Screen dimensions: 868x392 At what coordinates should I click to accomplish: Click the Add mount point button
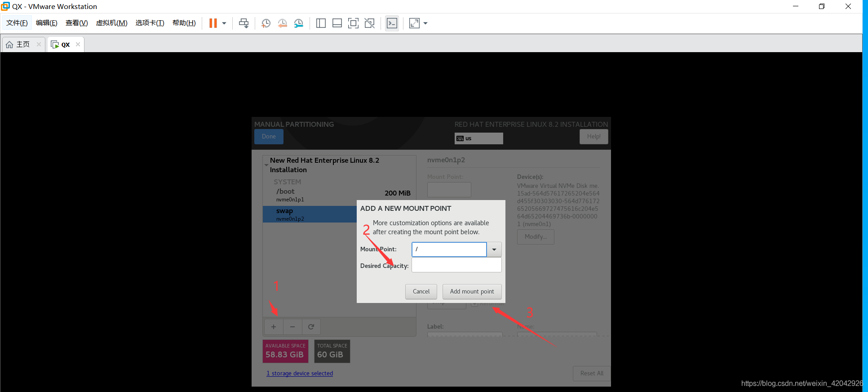point(472,292)
